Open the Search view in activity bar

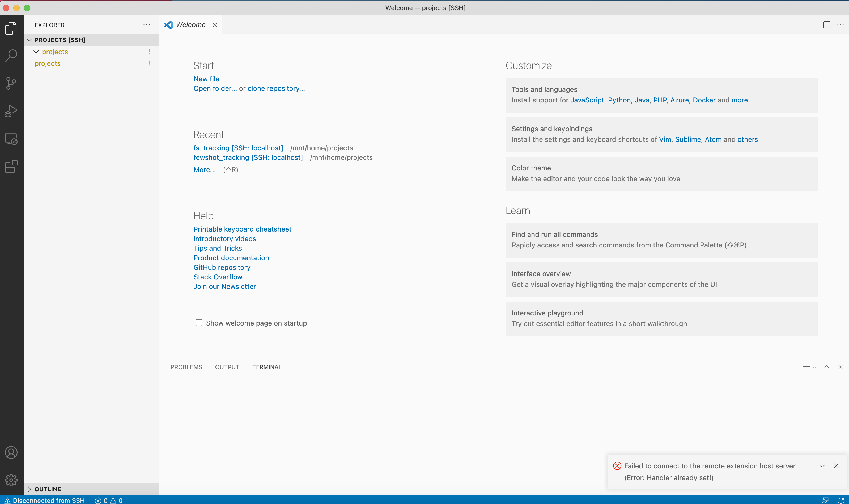pyautogui.click(x=11, y=55)
